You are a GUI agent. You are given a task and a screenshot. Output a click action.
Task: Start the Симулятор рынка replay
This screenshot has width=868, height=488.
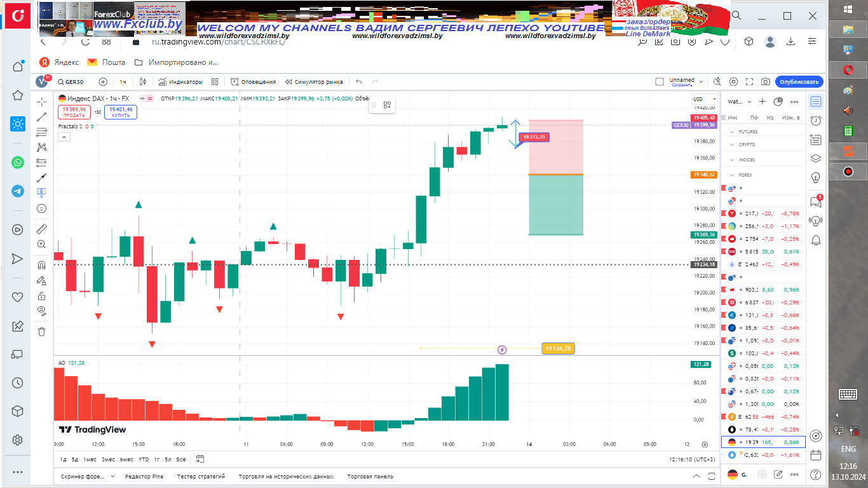pyautogui.click(x=314, y=82)
